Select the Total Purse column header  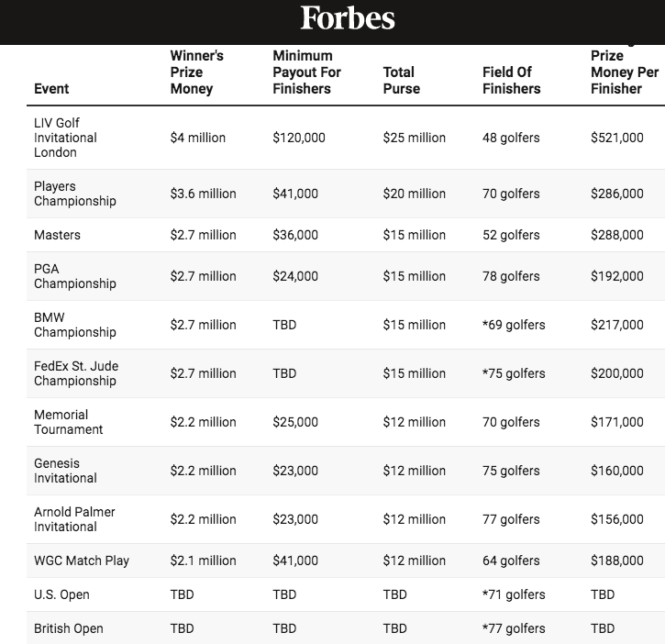(401, 80)
